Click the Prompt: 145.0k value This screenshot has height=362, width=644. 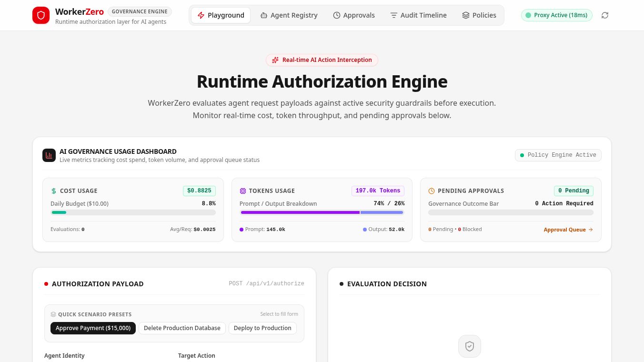[262, 230]
